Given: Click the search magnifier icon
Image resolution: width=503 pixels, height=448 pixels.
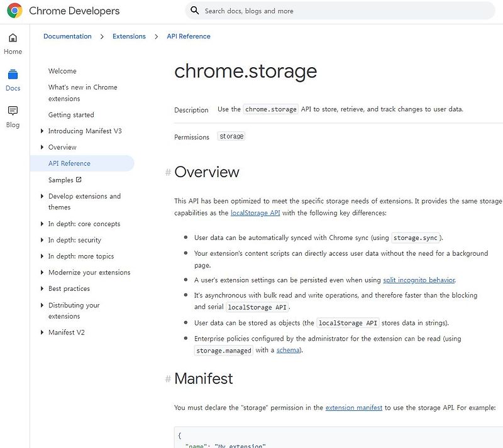Looking at the screenshot, I should [195, 11].
